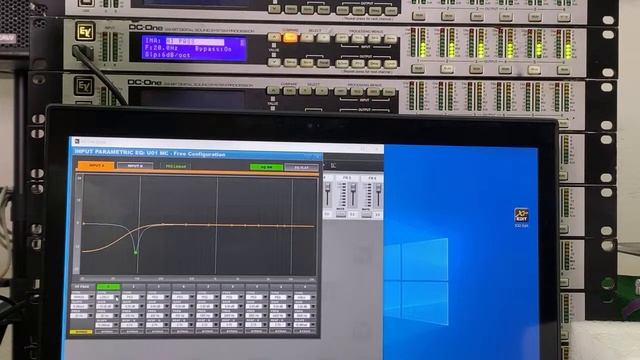Toggle the band 2 bypass button

tap(132, 332)
